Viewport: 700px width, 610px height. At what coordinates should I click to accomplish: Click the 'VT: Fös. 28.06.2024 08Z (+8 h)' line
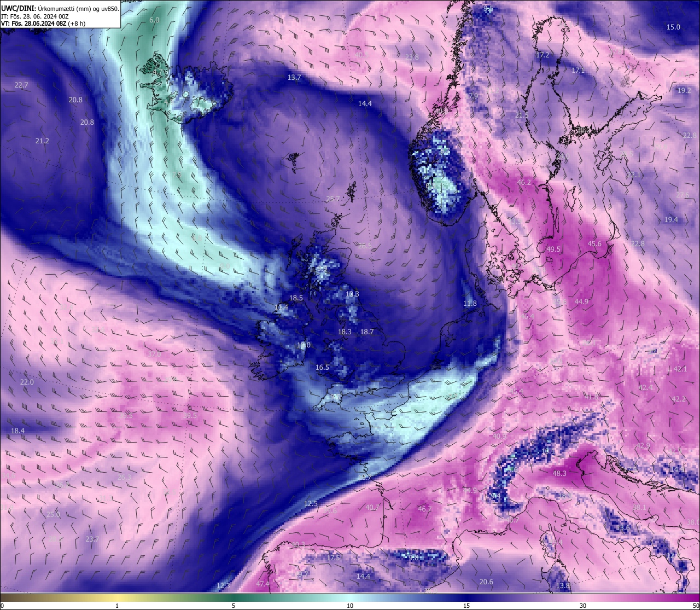[x=43, y=24]
